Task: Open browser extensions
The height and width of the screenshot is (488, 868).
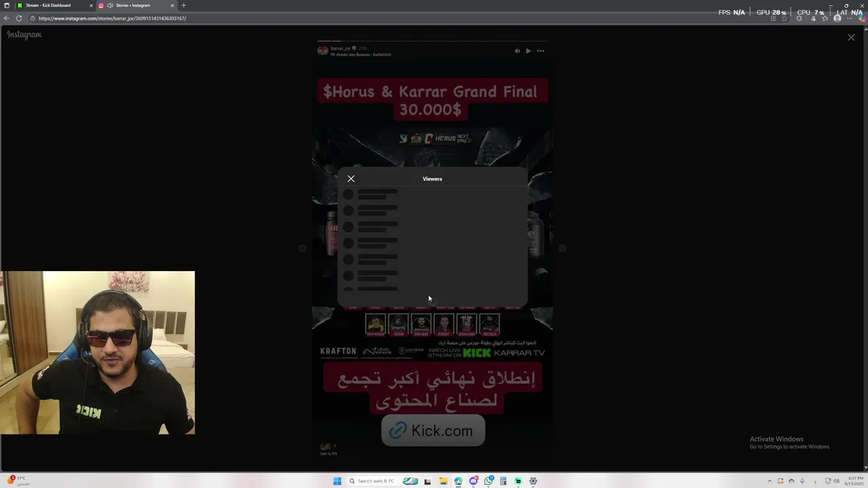Action: 800,18
